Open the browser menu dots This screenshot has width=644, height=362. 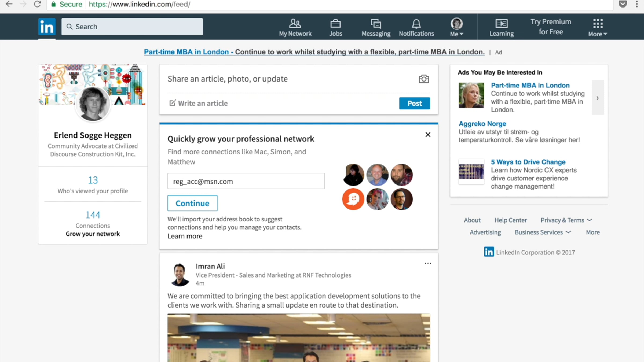[637, 4]
